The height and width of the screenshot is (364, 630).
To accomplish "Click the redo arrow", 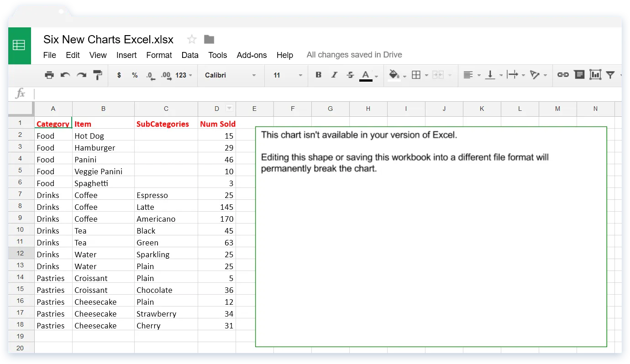I will (x=81, y=75).
